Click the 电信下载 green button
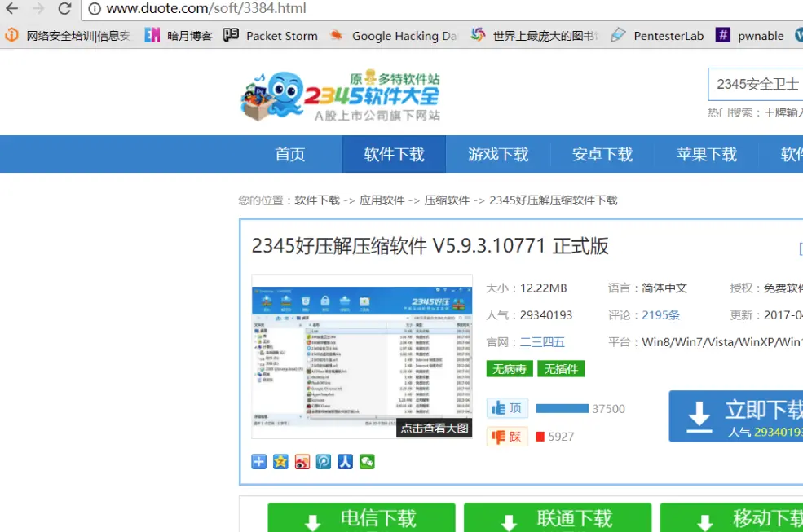803x532 pixels. click(x=362, y=517)
